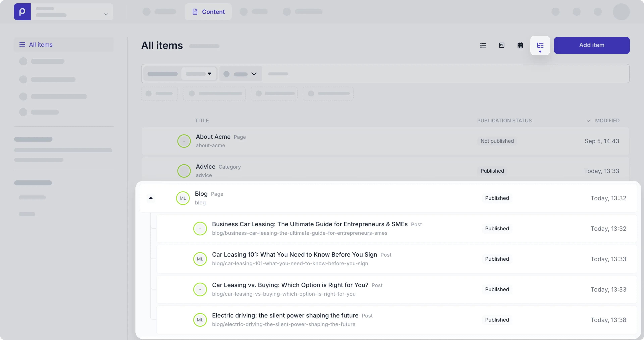Screen dimensions: 644x340
Task: Open the Car Leasing 101 post
Action: tap(294, 255)
